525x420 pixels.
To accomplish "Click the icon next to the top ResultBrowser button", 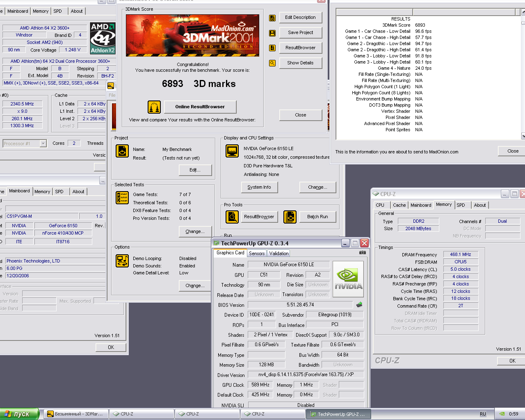I will click(272, 48).
